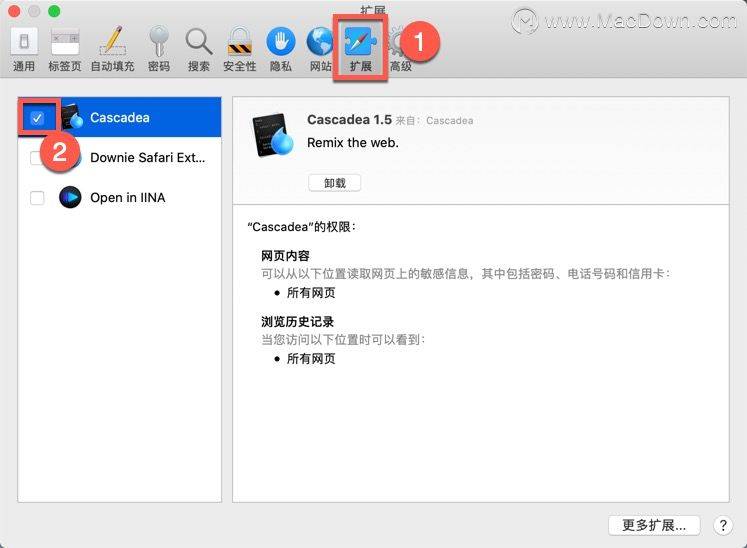Disable the Cascadea extension checkbox

click(38, 118)
